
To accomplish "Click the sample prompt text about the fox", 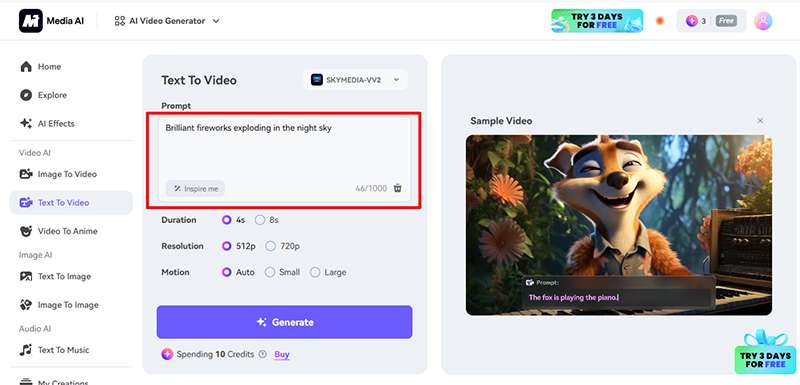I will point(573,297).
